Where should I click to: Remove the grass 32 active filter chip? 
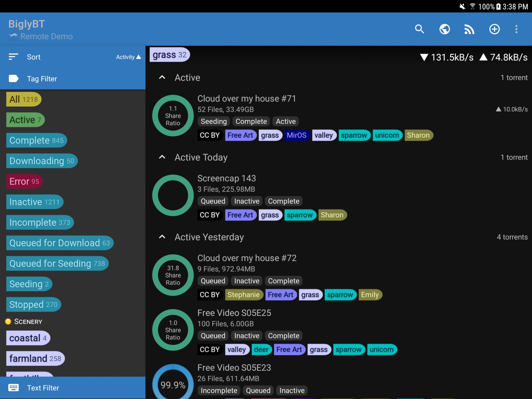click(x=169, y=55)
